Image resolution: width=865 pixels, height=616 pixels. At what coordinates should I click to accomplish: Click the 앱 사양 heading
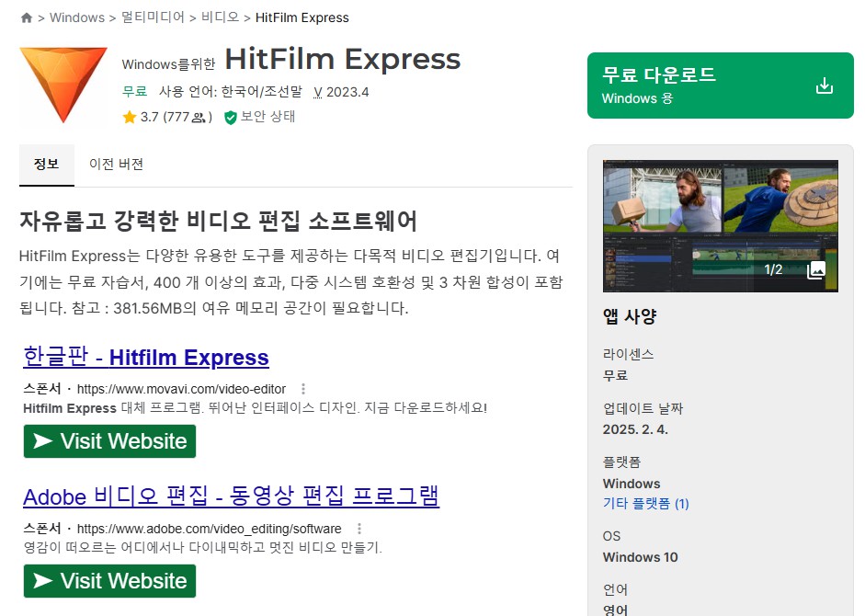click(x=630, y=316)
